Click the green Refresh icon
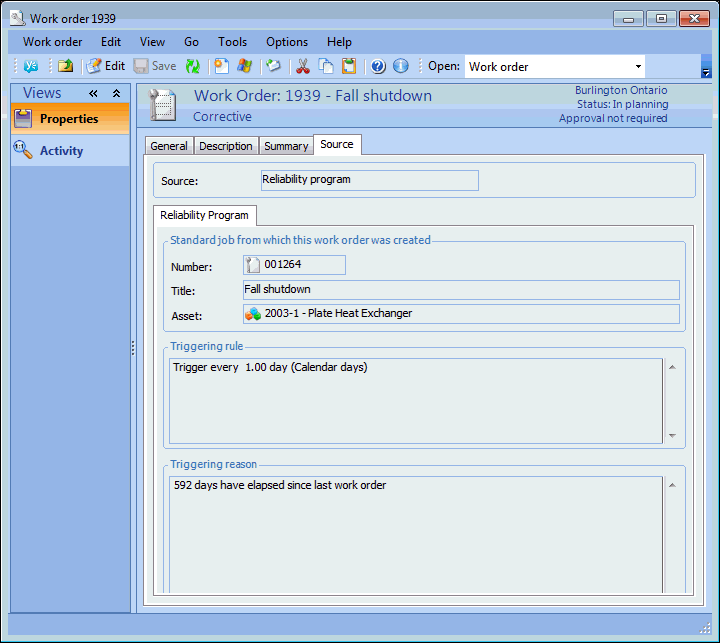 (x=193, y=66)
